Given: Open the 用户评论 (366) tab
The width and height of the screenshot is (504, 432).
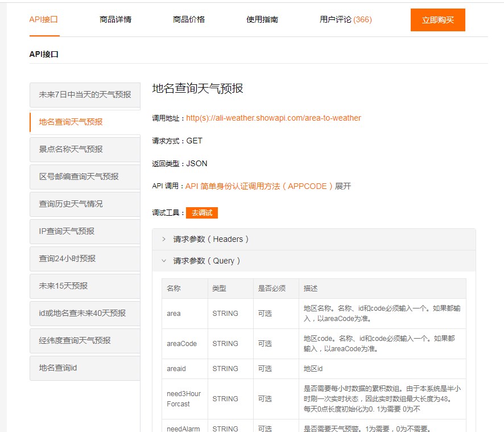Looking at the screenshot, I should tap(345, 19).
